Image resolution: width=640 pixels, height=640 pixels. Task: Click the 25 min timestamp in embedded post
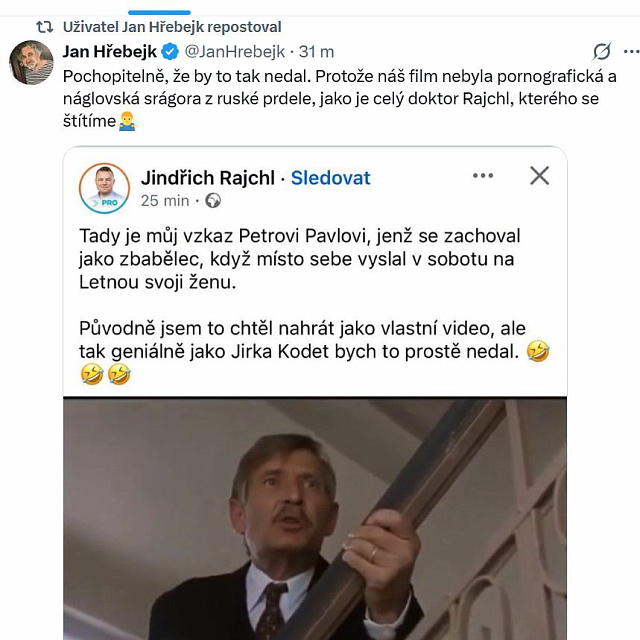[164, 201]
